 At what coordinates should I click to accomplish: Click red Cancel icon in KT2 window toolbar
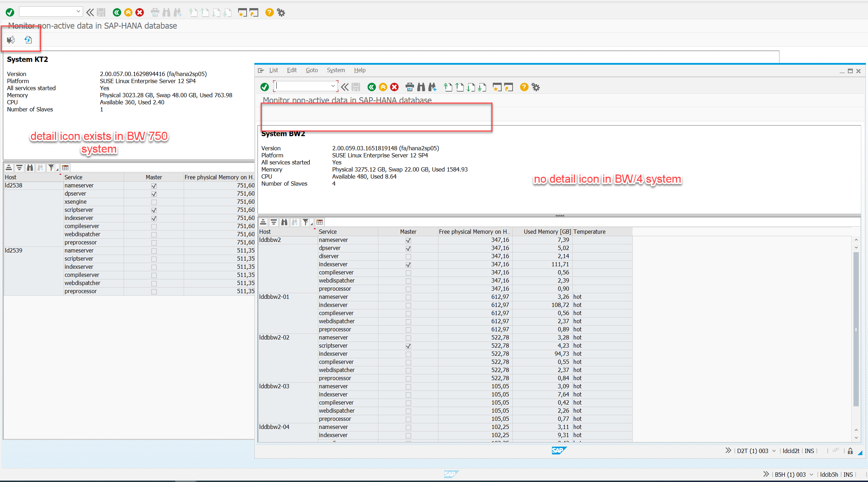click(x=140, y=13)
